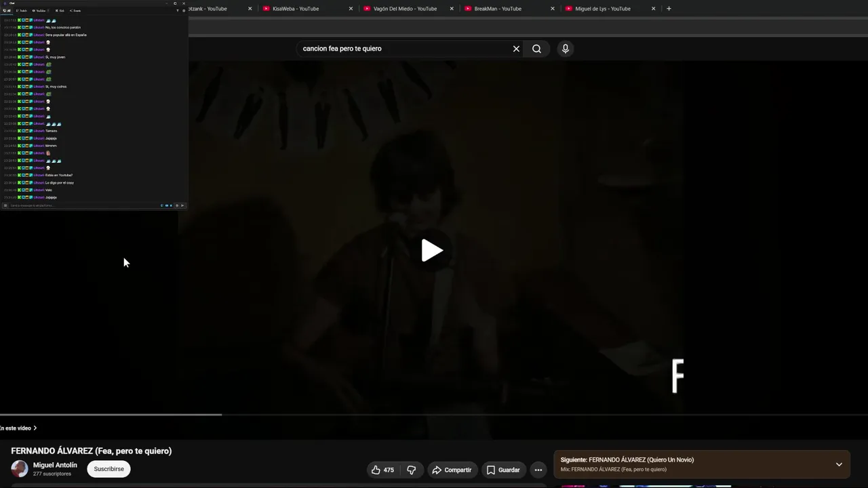868x488 pixels.
Task: Open the Miguel Antolín channel name link
Action: point(55,465)
